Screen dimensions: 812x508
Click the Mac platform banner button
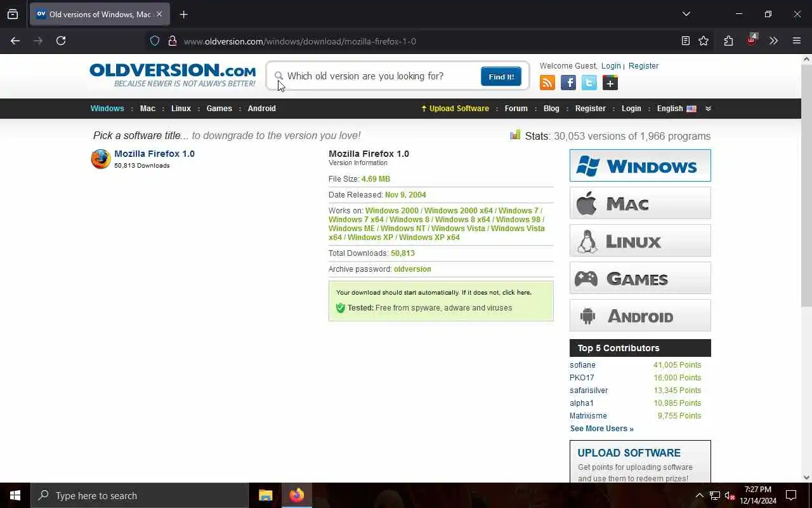tap(640, 203)
